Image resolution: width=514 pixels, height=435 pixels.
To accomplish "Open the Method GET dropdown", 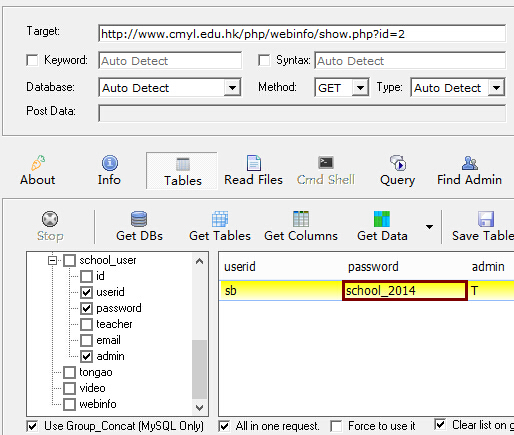I will coord(360,88).
